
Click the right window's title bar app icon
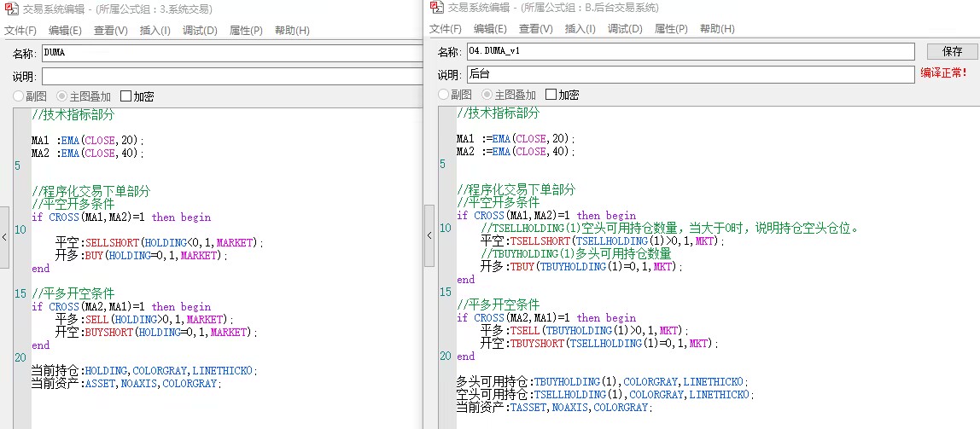coord(437,8)
